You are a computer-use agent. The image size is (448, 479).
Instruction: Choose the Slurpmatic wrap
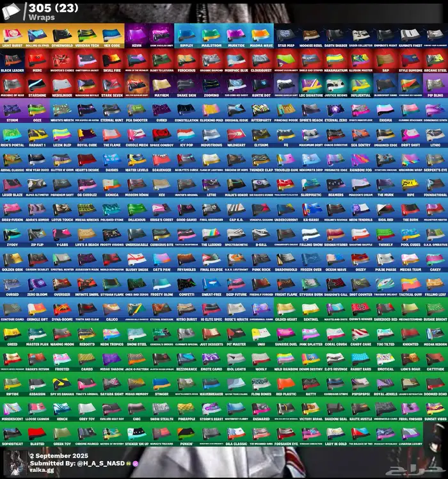[311, 185]
